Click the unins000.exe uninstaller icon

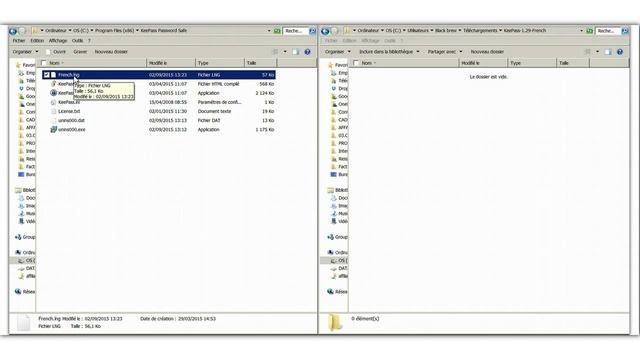[53, 129]
